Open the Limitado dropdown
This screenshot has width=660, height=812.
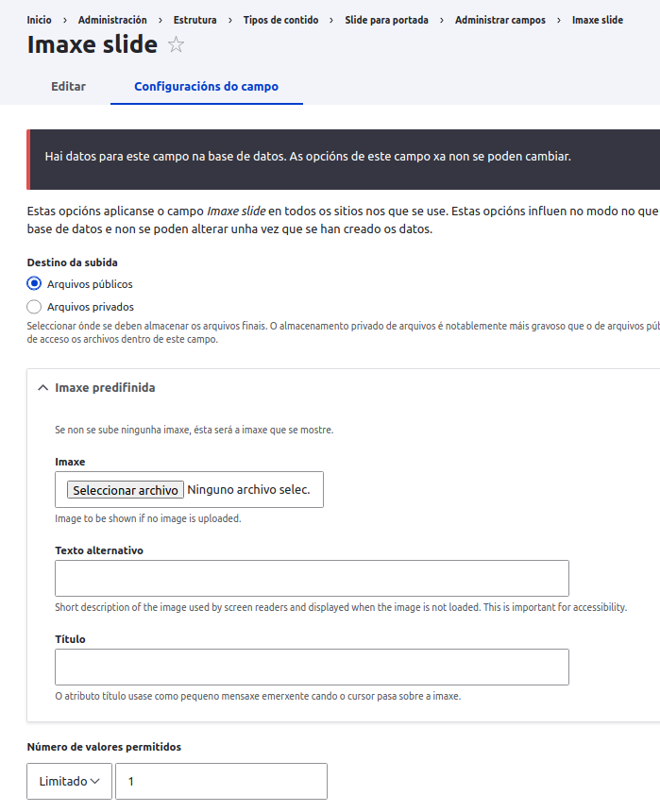point(69,782)
